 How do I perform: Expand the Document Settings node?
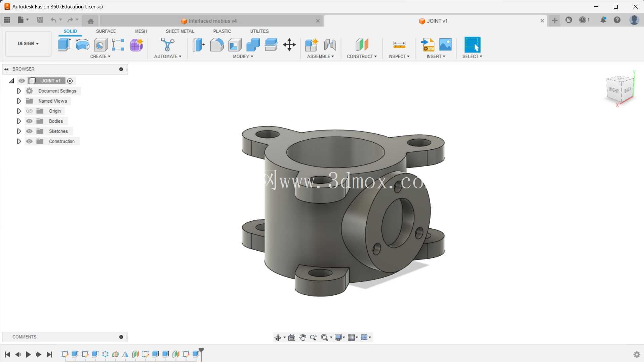[x=19, y=91]
